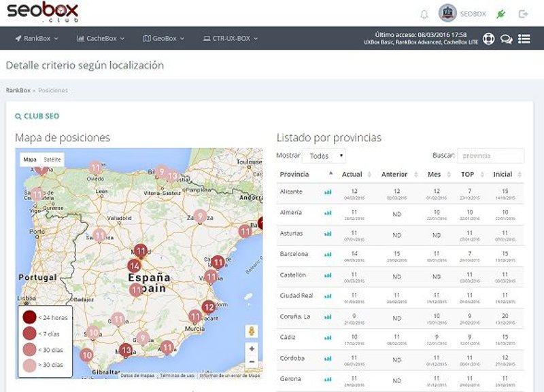Click the RankBox breadcrumb link

(x=18, y=90)
